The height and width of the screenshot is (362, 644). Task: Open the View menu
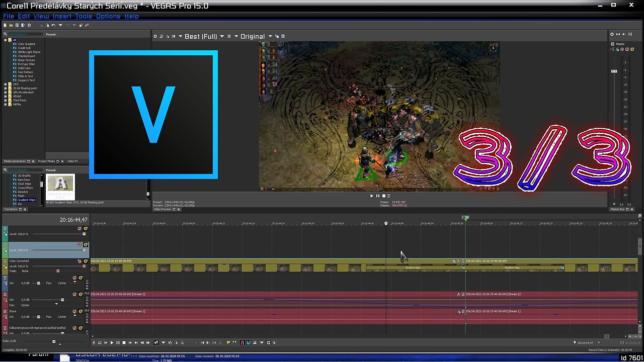(x=41, y=16)
